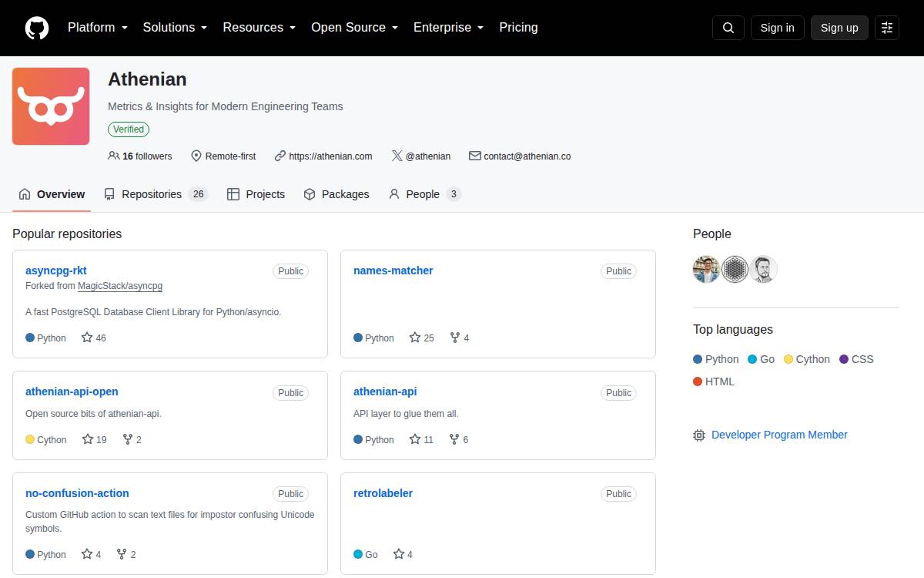Open the https://athenian.com website link

(330, 156)
